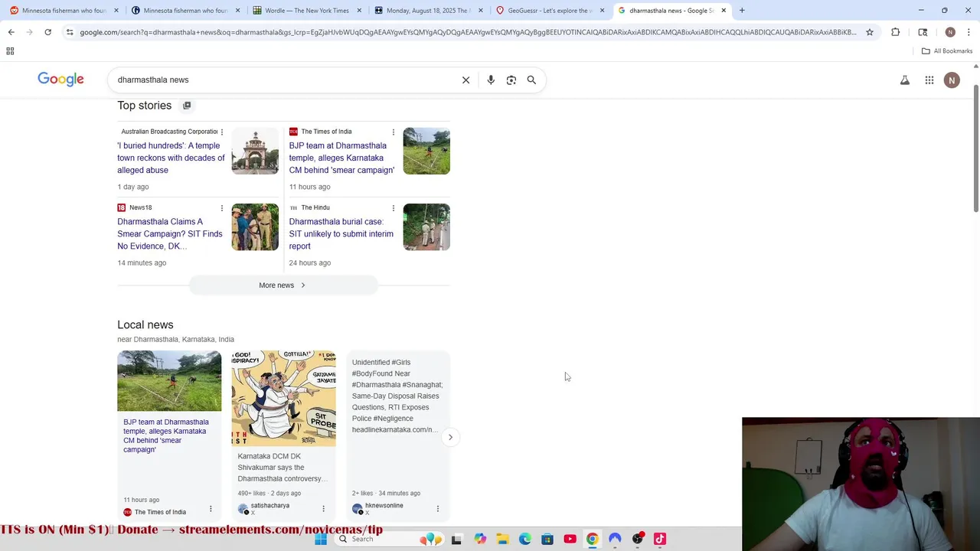
Task: Open the Google apps grid
Action: tap(929, 80)
